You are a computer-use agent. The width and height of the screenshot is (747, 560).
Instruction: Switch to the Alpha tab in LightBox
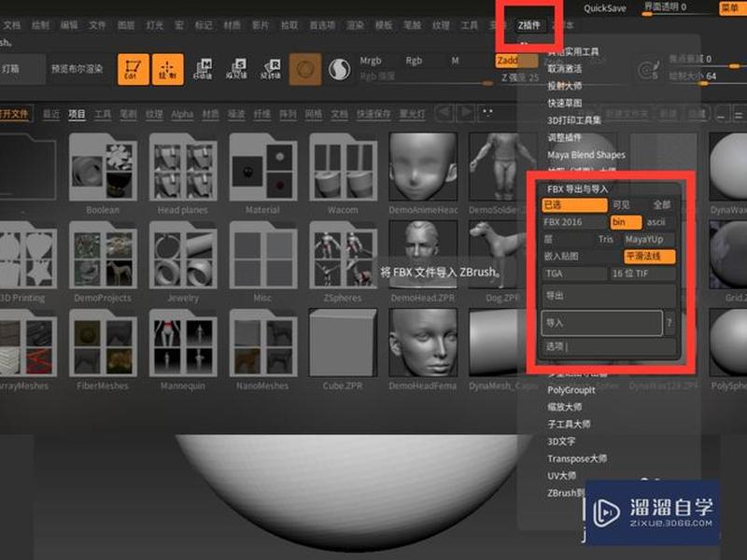click(182, 114)
